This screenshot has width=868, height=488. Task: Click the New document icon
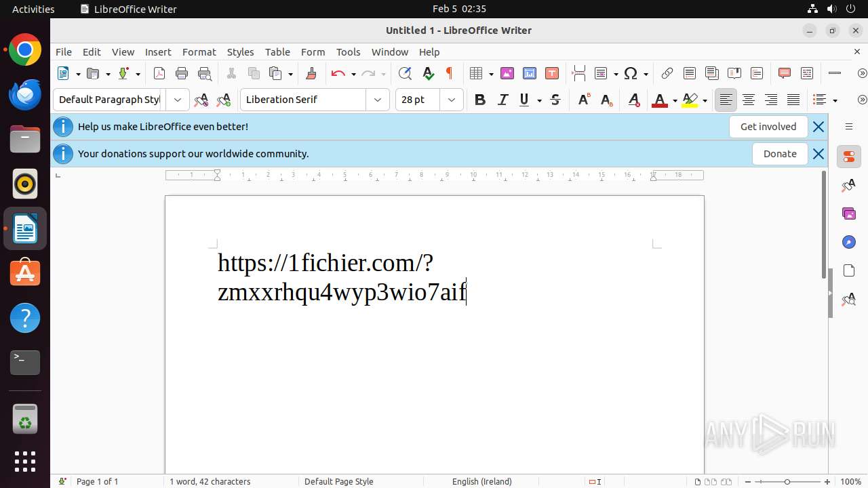click(63, 73)
